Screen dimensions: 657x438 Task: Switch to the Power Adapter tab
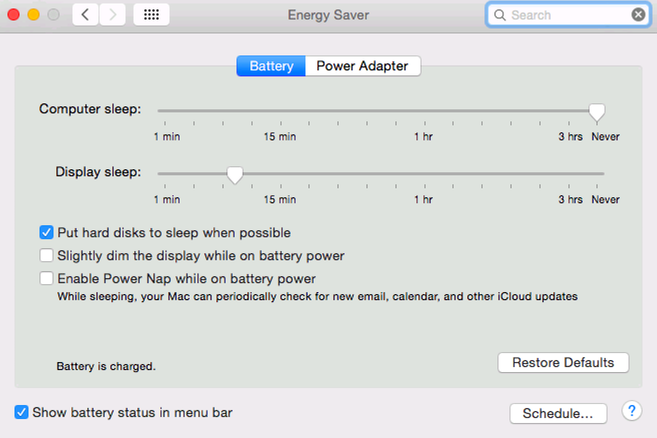[362, 66]
